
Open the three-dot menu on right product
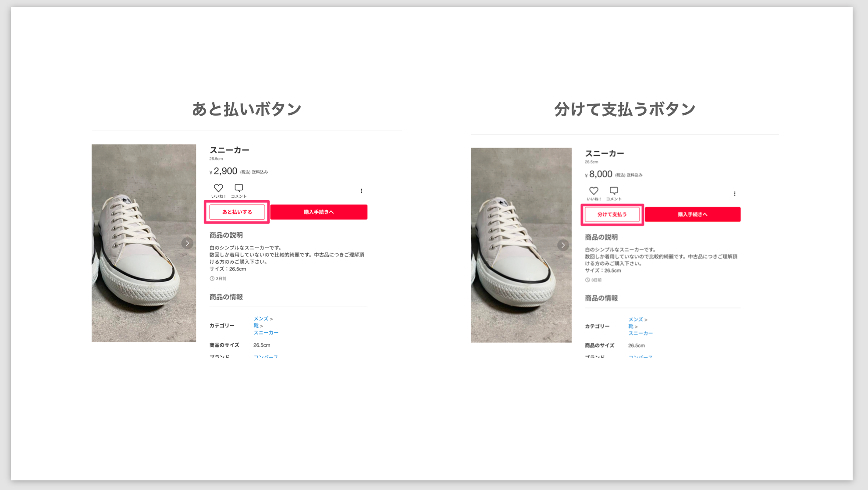[735, 194]
